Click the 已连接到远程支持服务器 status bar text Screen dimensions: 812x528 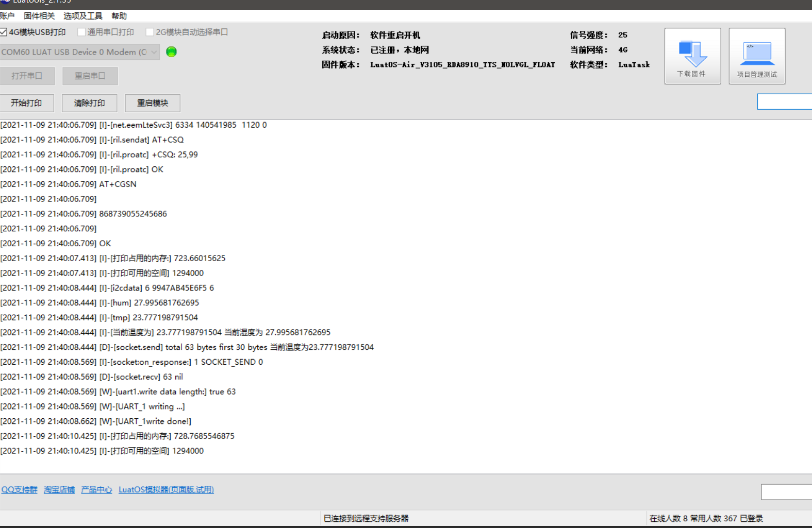pos(366,518)
